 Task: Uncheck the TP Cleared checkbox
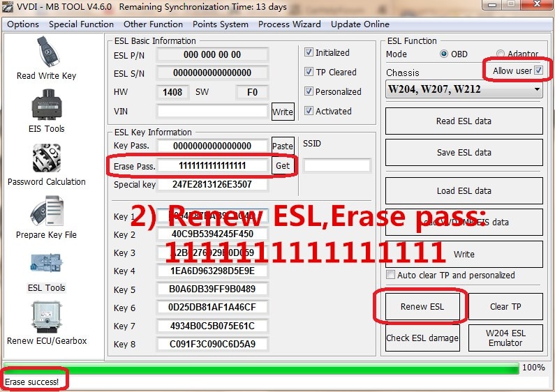coord(309,73)
